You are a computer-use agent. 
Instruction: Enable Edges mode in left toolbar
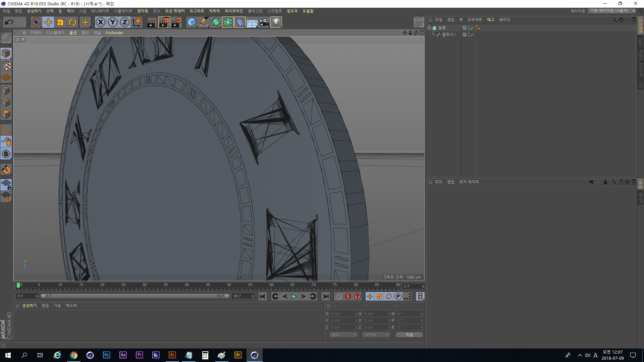6,102
